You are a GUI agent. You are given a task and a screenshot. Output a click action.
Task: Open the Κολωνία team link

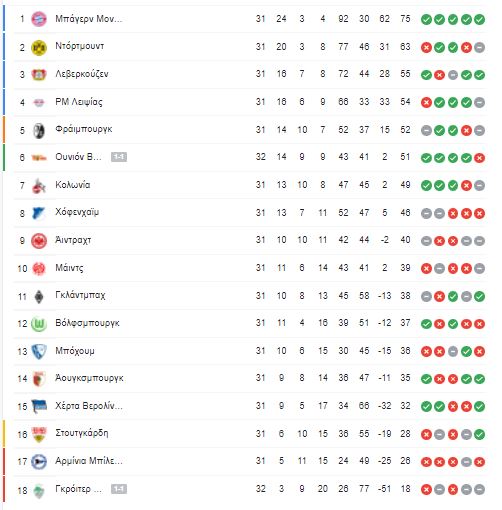coord(73,185)
